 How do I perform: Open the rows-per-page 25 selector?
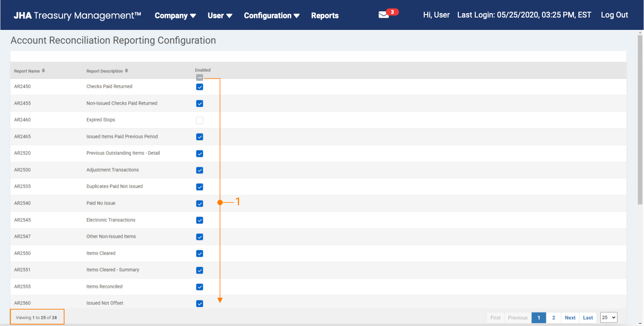point(609,318)
